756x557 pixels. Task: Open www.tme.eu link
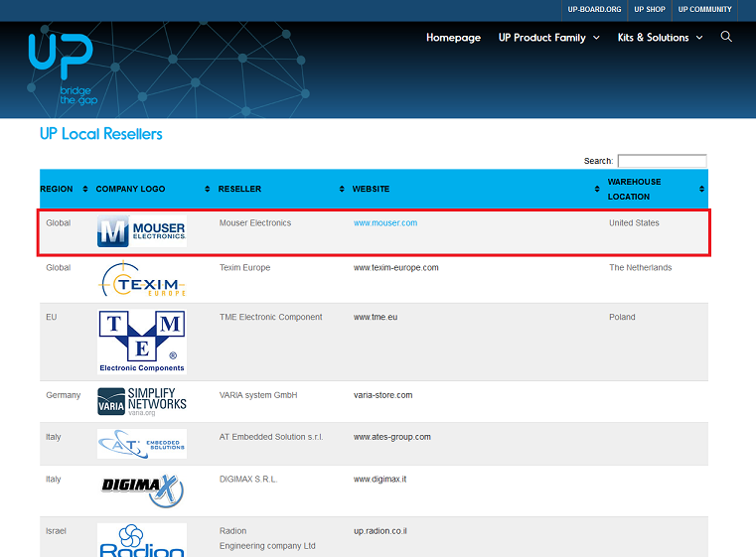tap(376, 317)
